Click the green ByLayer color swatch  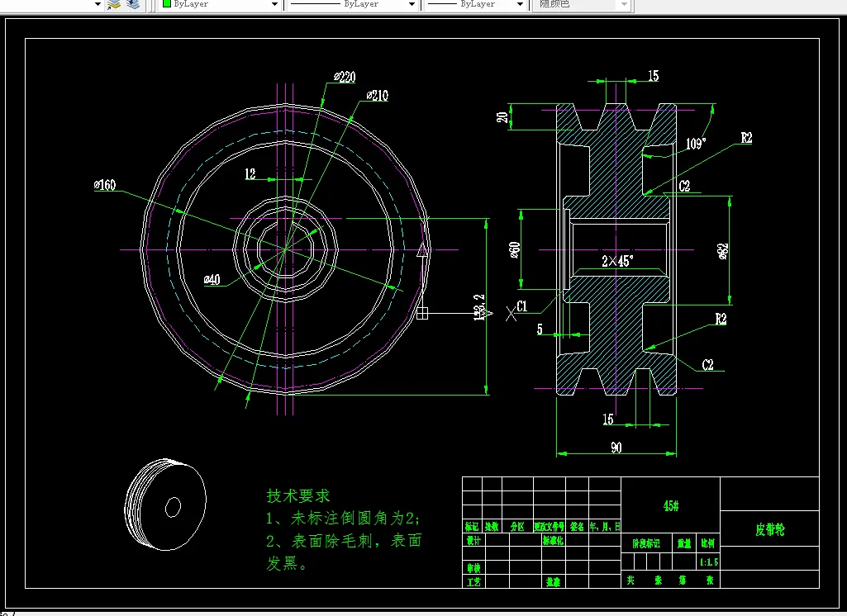167,4
